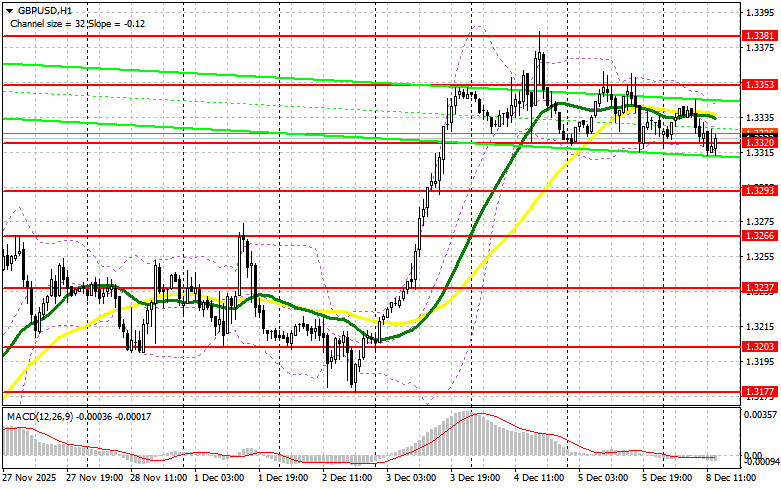
Task: Click the 1.3335 price scale value
Action: click(760, 118)
